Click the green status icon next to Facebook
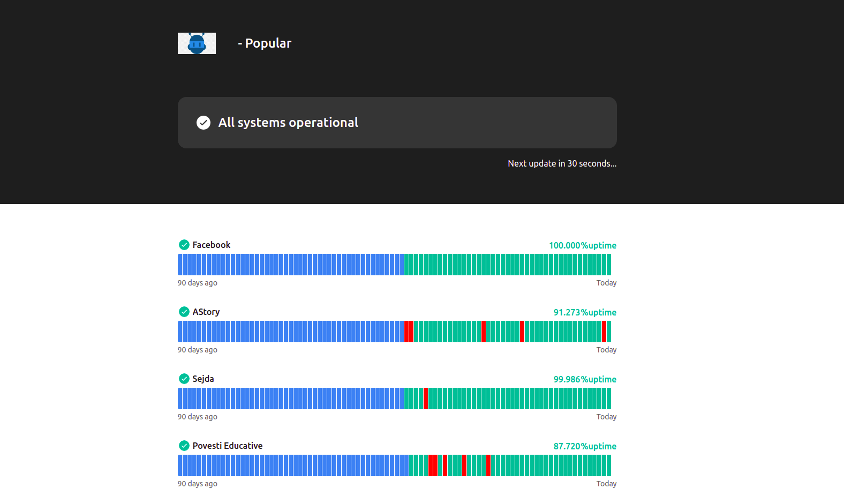This screenshot has height=504, width=844. 184,245
